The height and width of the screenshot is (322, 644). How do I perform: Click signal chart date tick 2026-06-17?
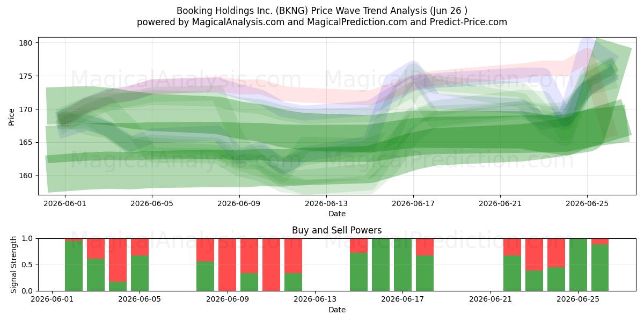coord(403,300)
